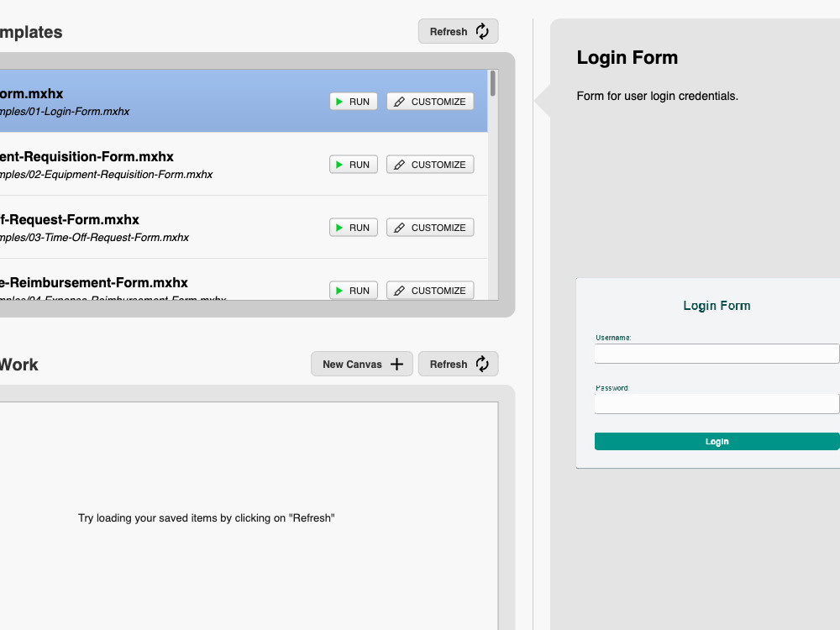Click the 03-Time-Off-Request-Form.mxhx path text

(x=94, y=238)
